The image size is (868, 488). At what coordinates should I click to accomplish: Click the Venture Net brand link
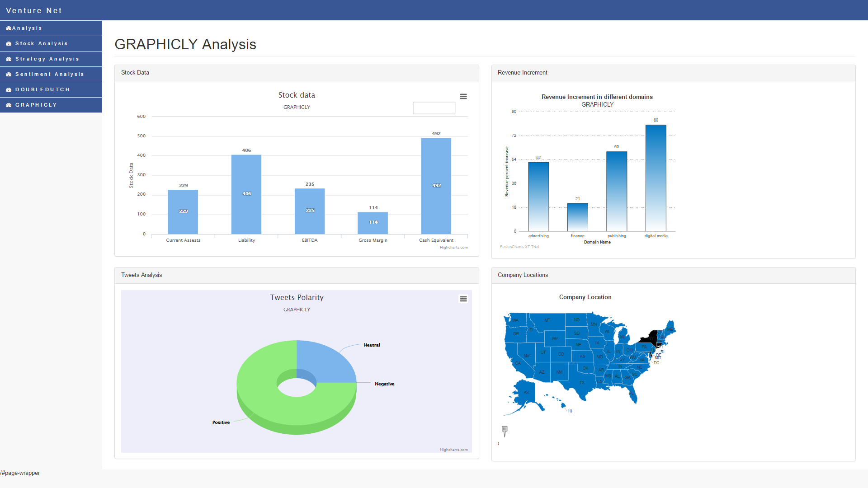[34, 10]
